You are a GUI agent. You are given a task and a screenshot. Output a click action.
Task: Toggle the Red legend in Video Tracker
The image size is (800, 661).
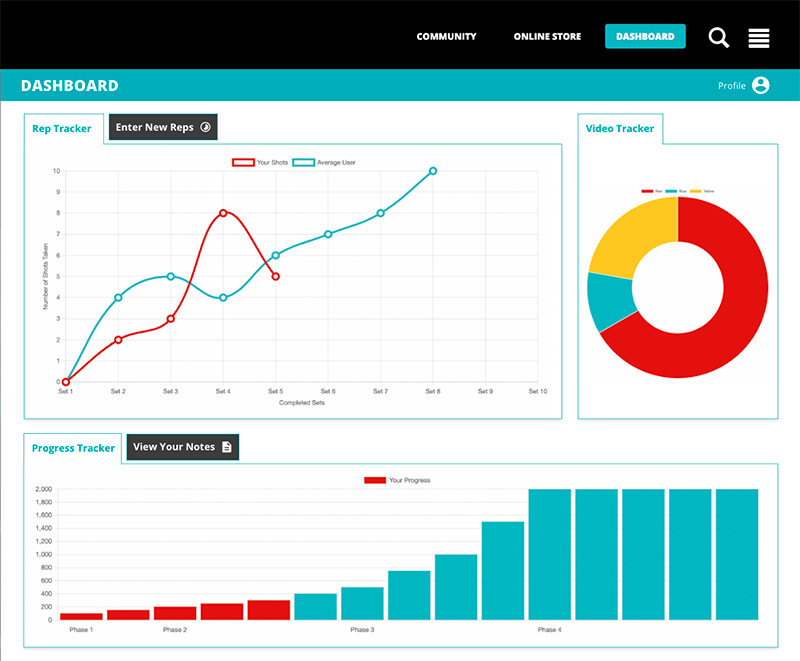pyautogui.click(x=650, y=190)
